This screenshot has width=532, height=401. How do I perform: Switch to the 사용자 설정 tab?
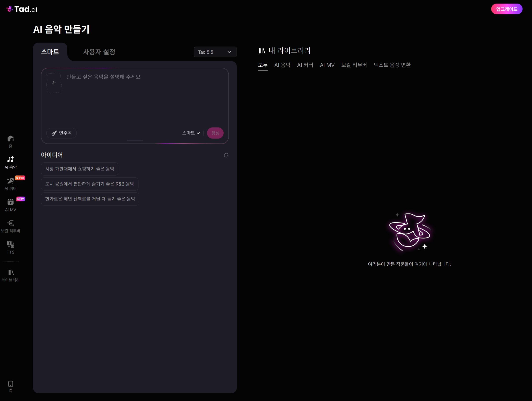click(99, 52)
